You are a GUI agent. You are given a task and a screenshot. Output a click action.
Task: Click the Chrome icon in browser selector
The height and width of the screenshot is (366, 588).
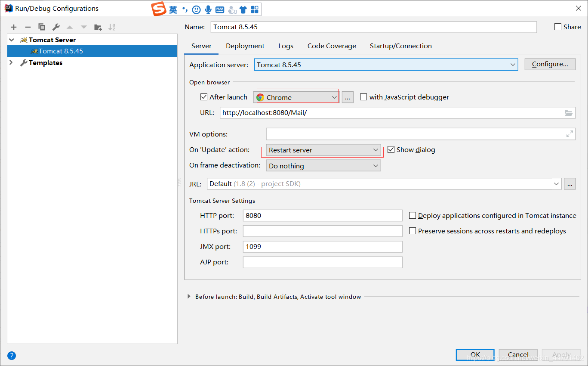pyautogui.click(x=260, y=97)
